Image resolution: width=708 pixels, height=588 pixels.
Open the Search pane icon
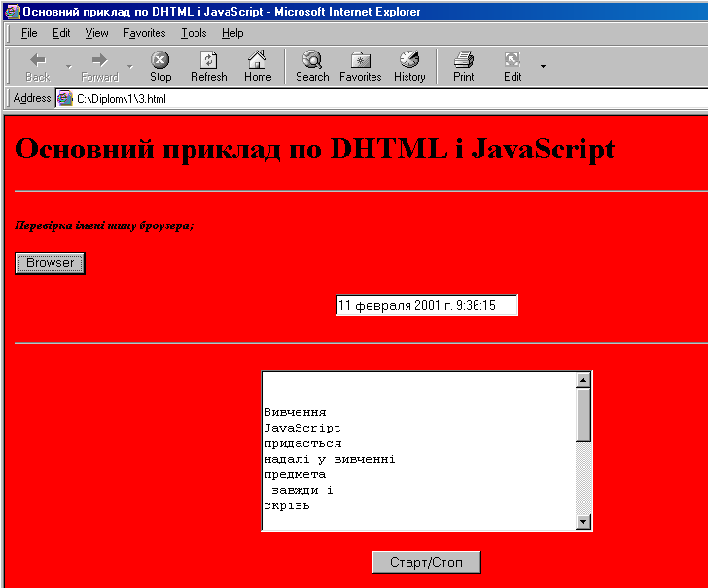click(312, 59)
